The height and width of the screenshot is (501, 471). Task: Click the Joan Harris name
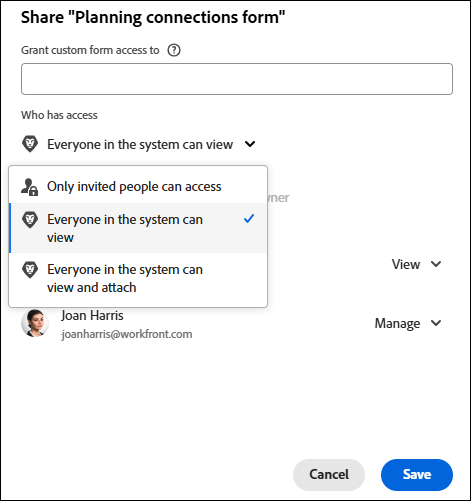(x=92, y=315)
